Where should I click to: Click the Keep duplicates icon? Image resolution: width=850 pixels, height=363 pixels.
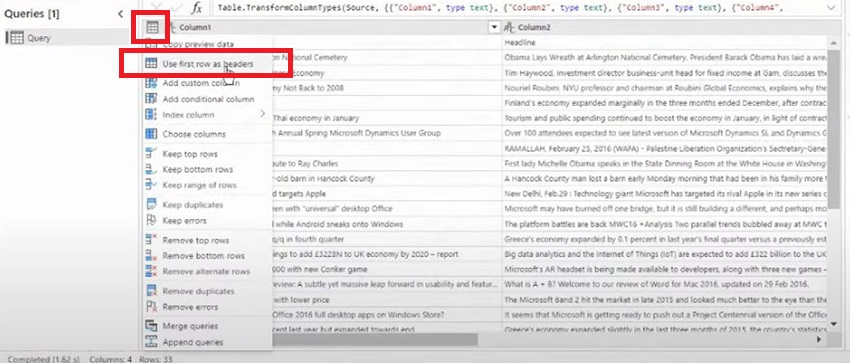pyautogui.click(x=151, y=205)
